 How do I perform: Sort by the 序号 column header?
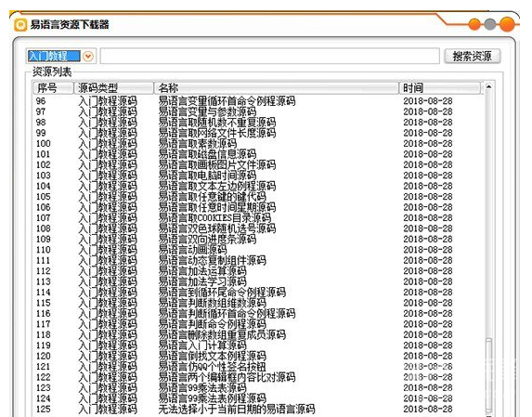[x=53, y=88]
